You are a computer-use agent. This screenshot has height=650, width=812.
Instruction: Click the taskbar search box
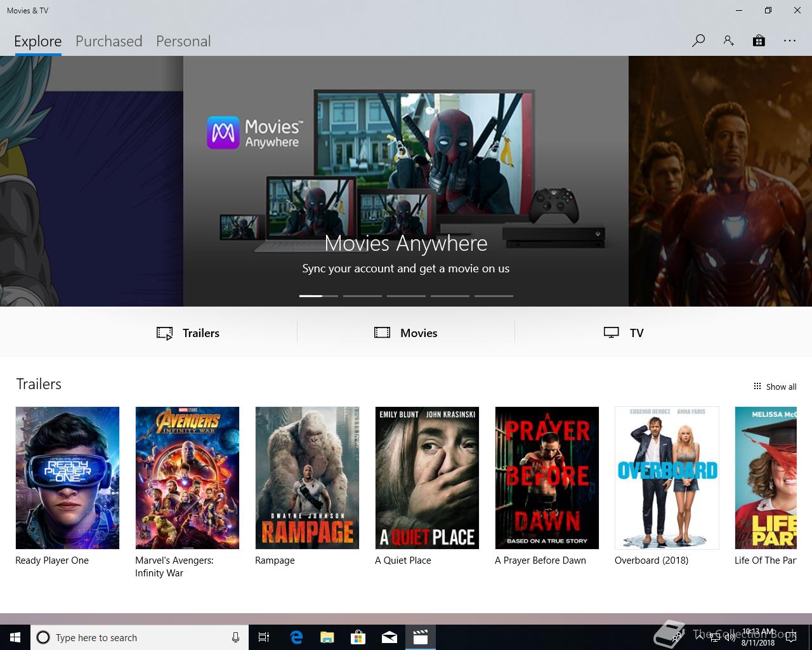(140, 637)
